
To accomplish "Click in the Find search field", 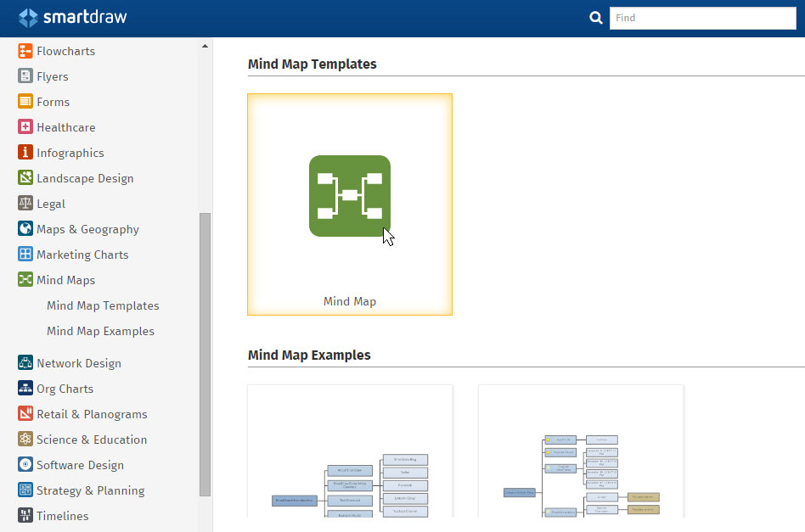I will (x=703, y=18).
